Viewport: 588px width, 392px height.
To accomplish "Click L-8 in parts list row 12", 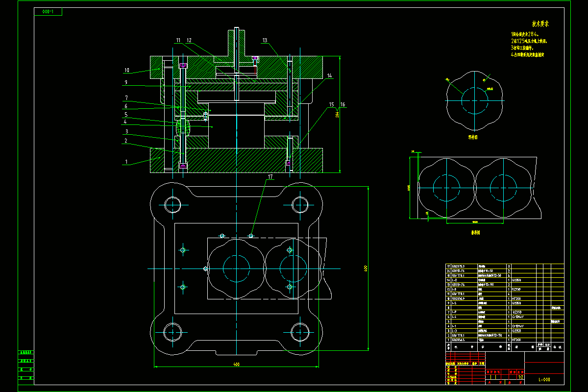I will coord(454,289).
